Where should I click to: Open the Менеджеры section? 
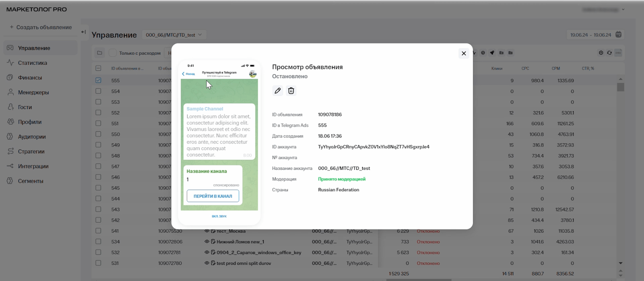point(40,92)
